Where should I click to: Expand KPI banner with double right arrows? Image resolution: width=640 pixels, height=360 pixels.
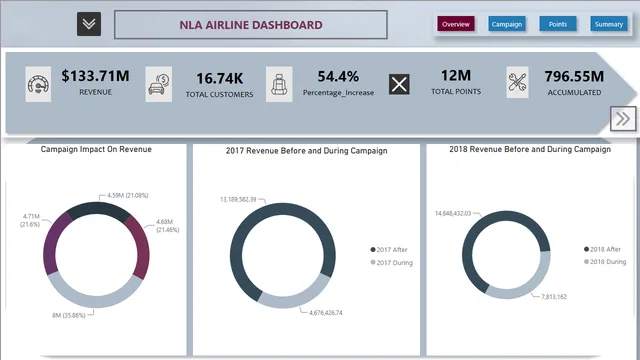(x=623, y=119)
